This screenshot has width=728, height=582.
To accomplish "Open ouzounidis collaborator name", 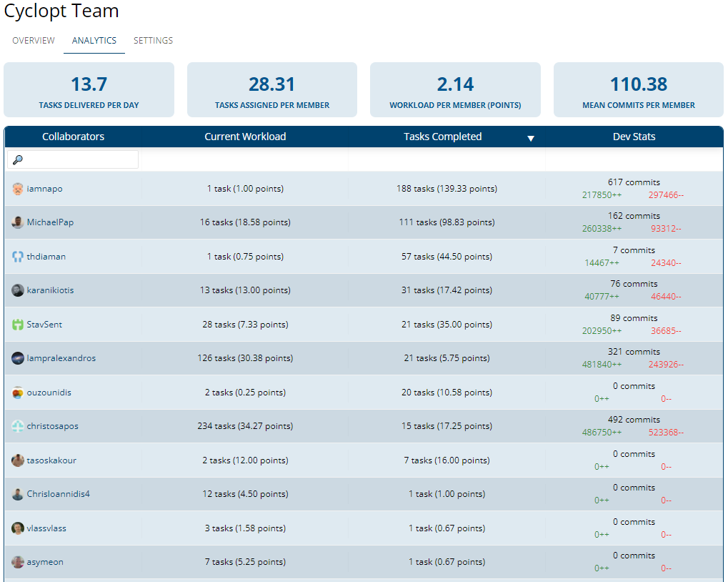I will 49,393.
